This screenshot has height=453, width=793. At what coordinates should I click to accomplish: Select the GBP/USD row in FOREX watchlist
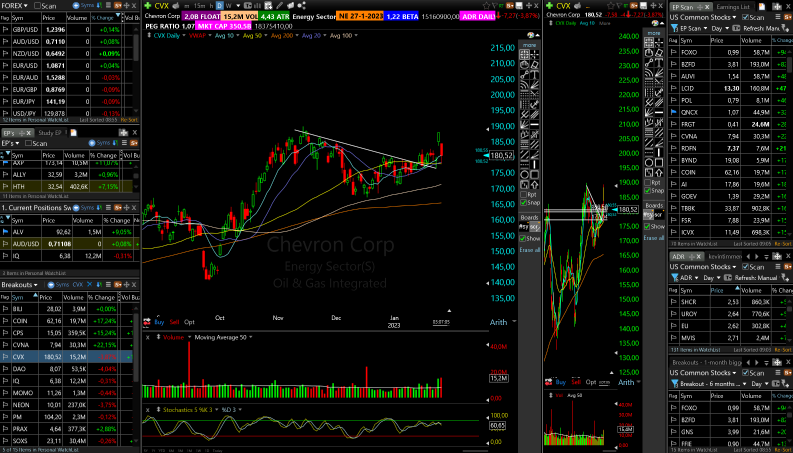66,30
